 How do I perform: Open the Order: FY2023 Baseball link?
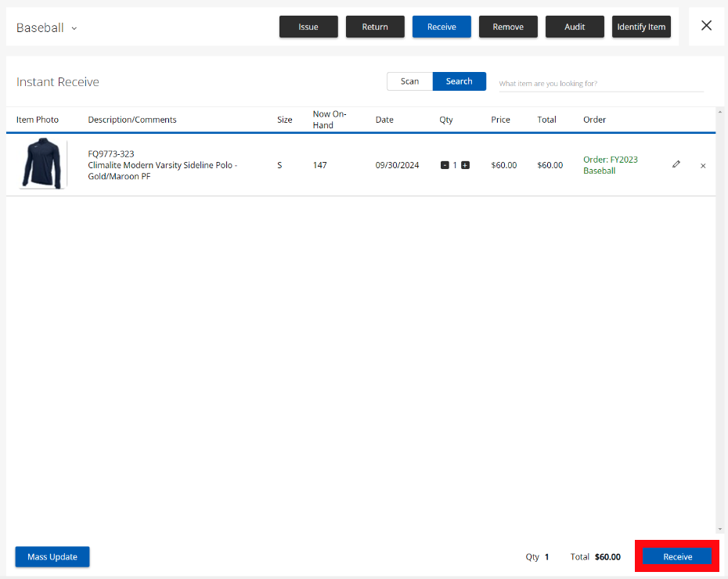610,165
